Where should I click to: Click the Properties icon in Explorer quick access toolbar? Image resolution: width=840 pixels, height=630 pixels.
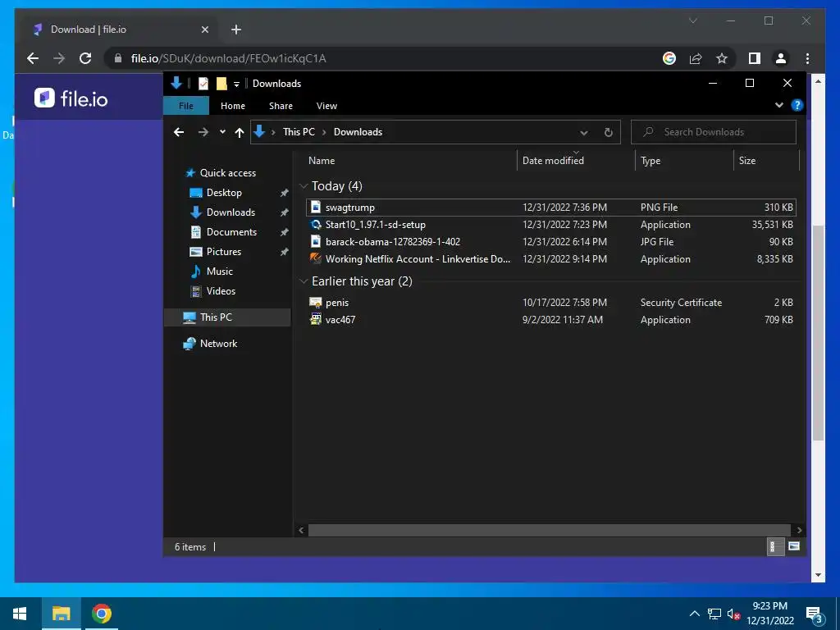203,84
